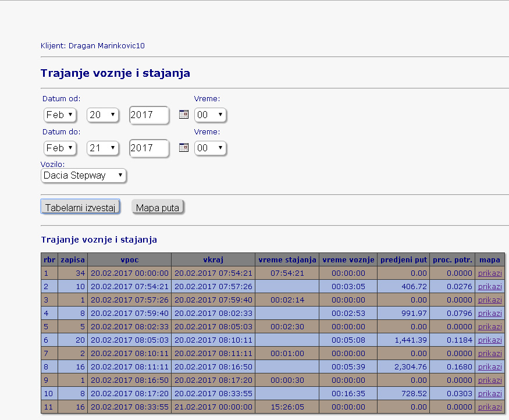
Task: Open prikazi link for row 5
Action: (490, 326)
